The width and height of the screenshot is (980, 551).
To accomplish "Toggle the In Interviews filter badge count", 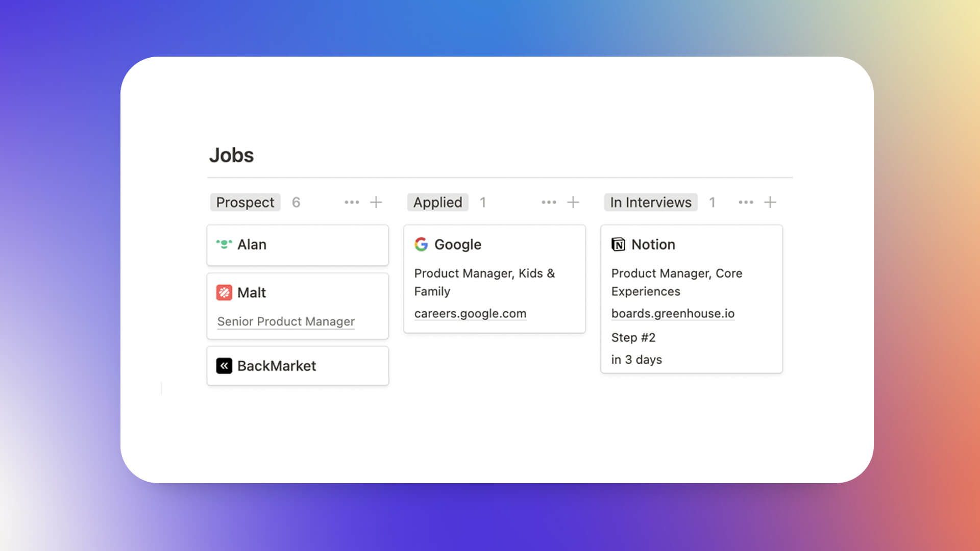I will coord(712,202).
